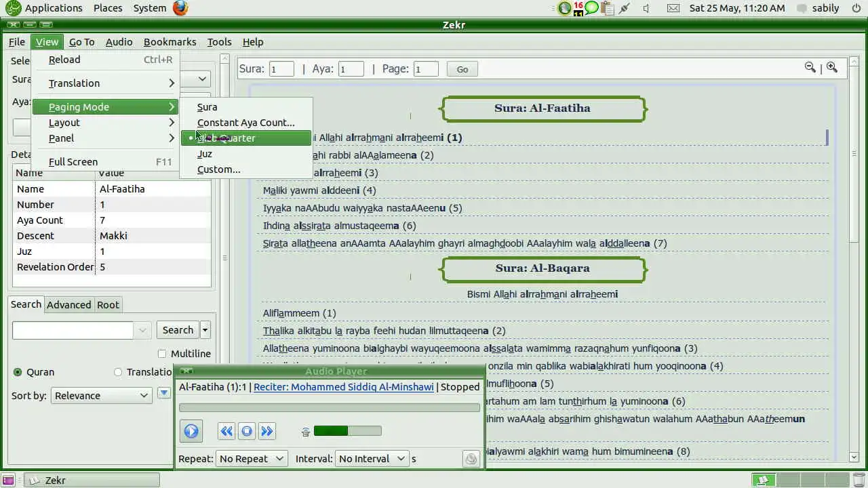Open the Go To menu
The width and height of the screenshot is (868, 488).
click(81, 42)
